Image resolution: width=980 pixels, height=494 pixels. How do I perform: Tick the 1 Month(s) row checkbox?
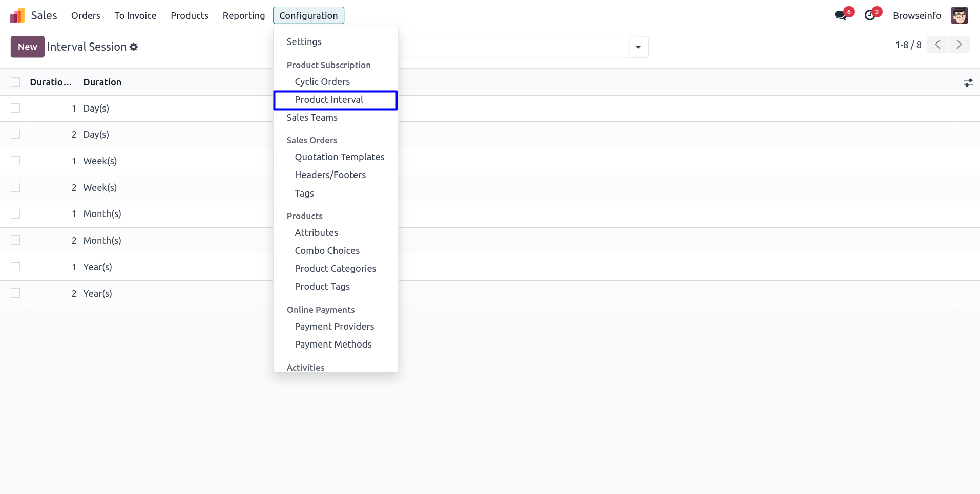tap(15, 213)
